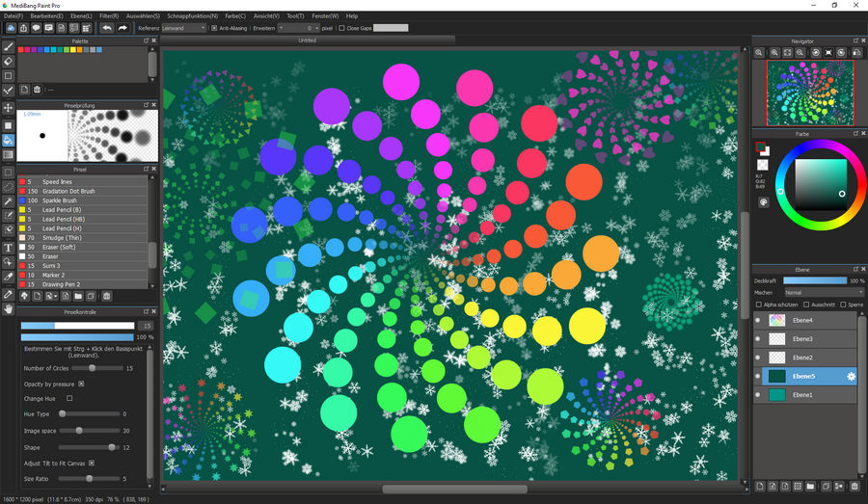This screenshot has width=868, height=504.
Task: Delete brush using Pinsel panel trash icon
Action: (x=106, y=296)
